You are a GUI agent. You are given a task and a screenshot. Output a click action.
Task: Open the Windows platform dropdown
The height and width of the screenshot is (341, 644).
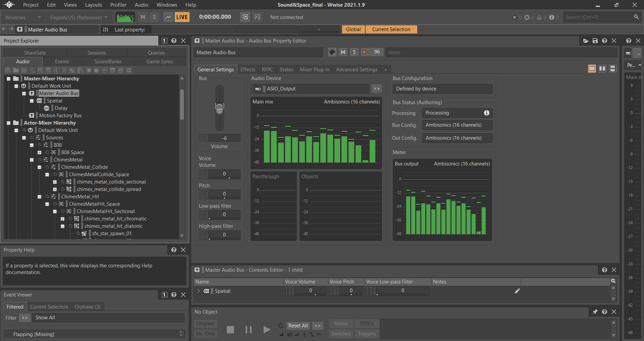point(23,17)
